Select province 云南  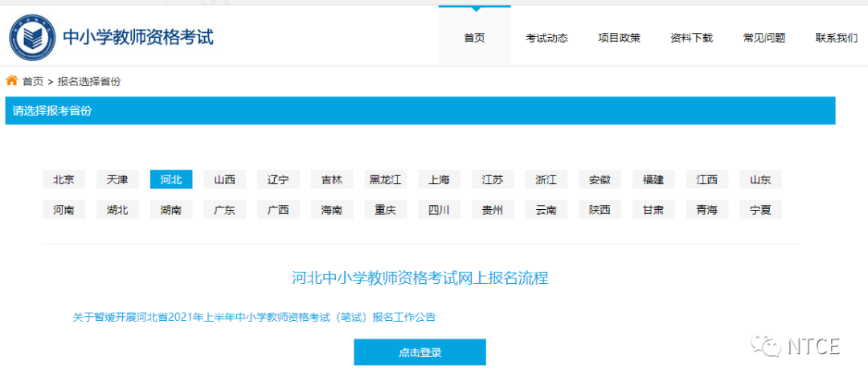(x=547, y=209)
